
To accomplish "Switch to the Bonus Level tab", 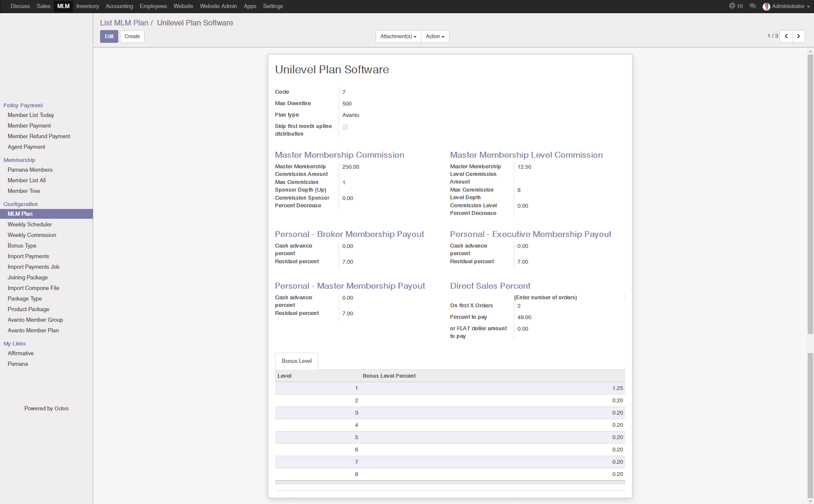I will click(x=296, y=361).
